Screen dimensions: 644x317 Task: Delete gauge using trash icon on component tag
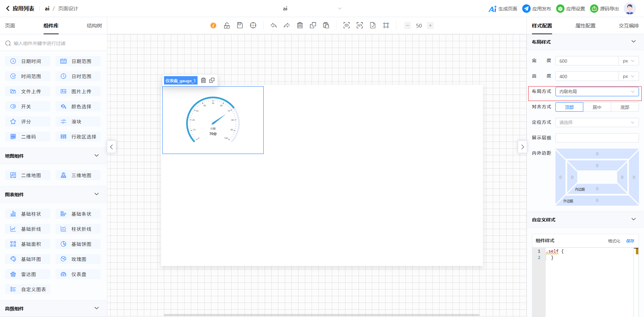pyautogui.click(x=203, y=81)
